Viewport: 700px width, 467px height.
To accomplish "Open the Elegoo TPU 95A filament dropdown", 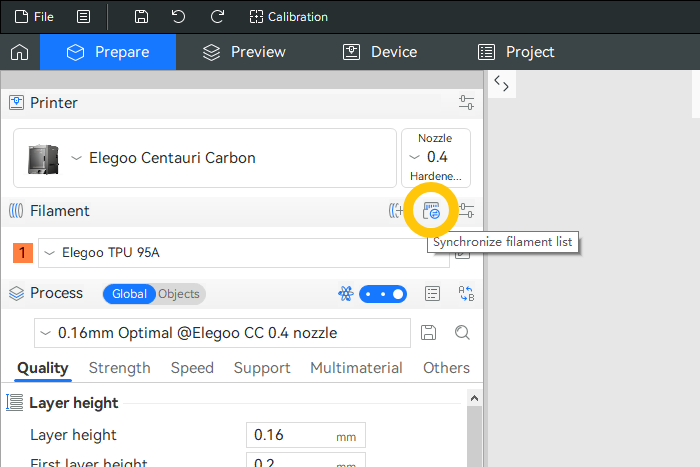I will click(244, 253).
